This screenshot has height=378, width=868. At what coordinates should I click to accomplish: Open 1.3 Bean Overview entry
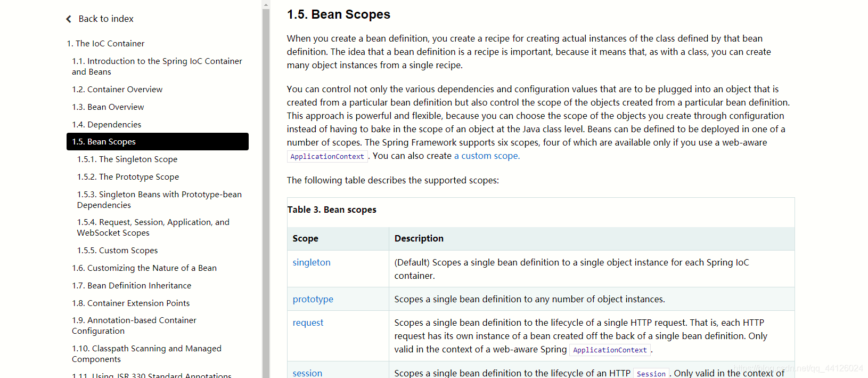tap(108, 107)
